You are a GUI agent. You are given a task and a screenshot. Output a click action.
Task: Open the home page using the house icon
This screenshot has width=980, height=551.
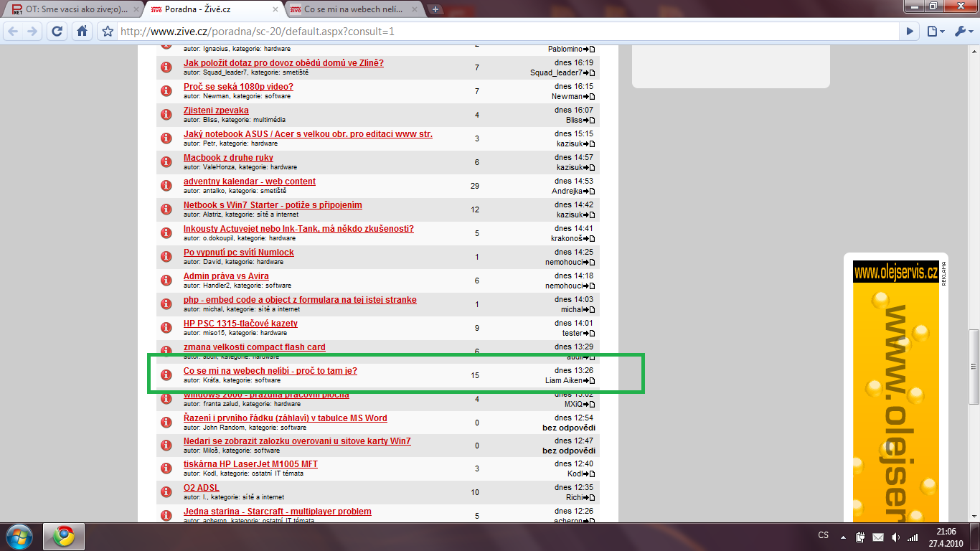83,32
